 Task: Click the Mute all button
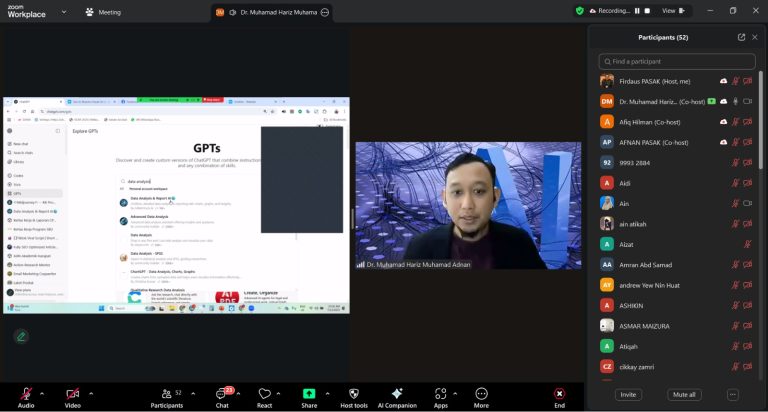(683, 395)
